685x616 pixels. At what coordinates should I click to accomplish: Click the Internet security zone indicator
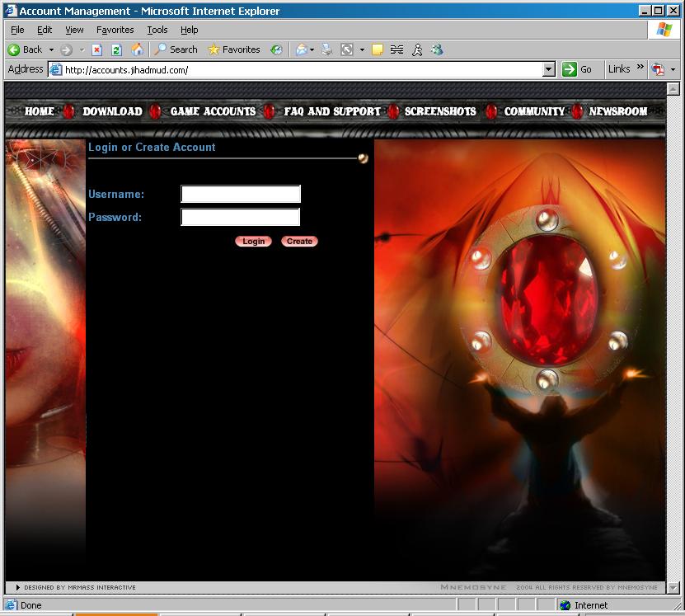pyautogui.click(x=584, y=605)
